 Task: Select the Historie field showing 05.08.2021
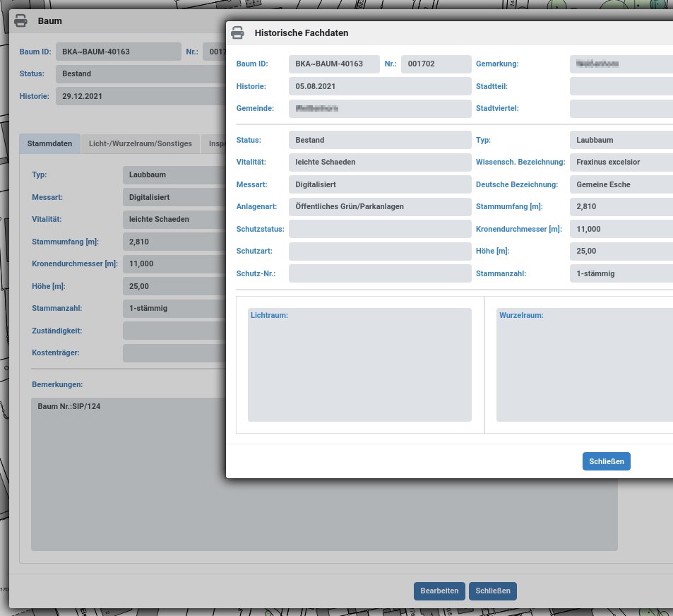click(379, 86)
